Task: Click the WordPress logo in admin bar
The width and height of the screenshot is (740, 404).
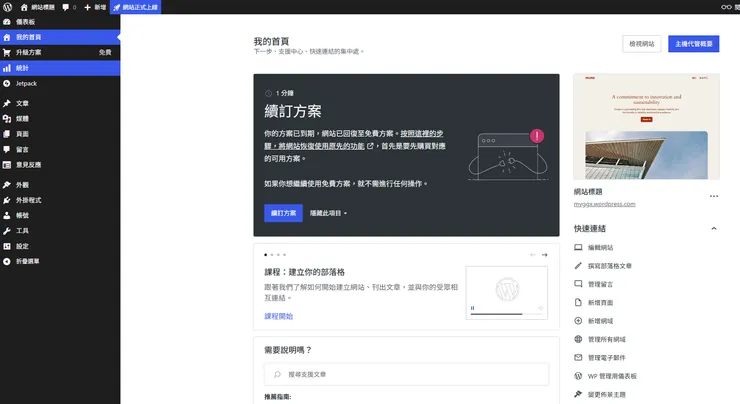Action: (x=7, y=7)
